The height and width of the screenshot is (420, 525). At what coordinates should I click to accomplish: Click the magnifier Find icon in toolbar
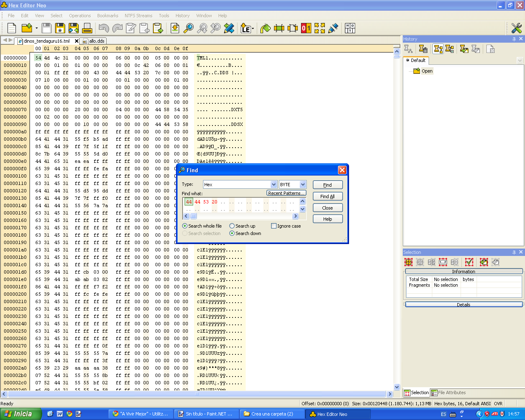point(188,28)
